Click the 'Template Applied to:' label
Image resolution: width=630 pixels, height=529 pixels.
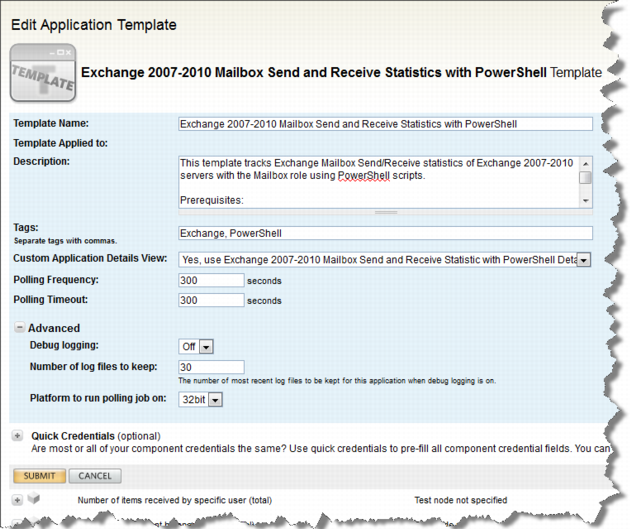[x=60, y=143]
